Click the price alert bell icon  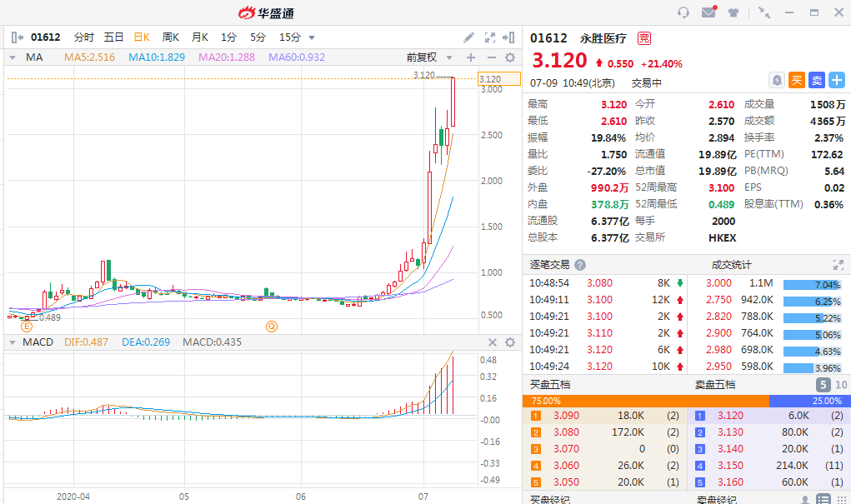click(777, 80)
